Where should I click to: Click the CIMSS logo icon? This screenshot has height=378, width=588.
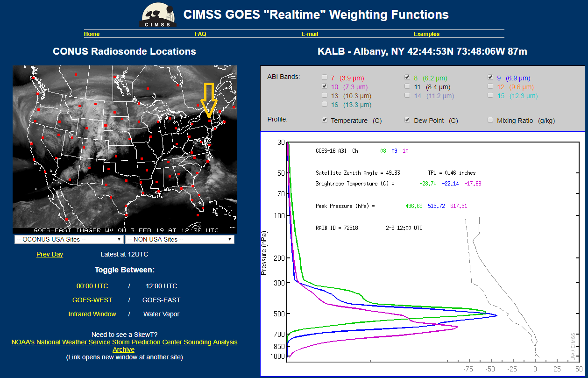coord(159,15)
